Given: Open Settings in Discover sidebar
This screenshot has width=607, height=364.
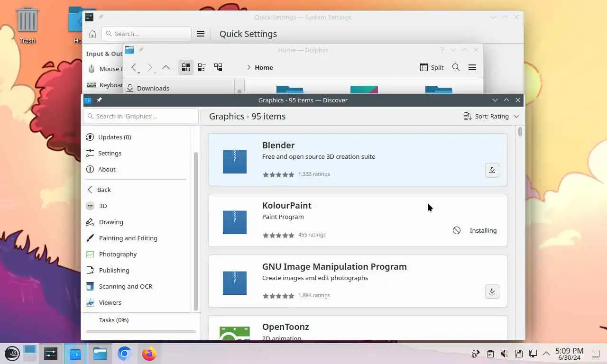Looking at the screenshot, I should coord(138,153).
